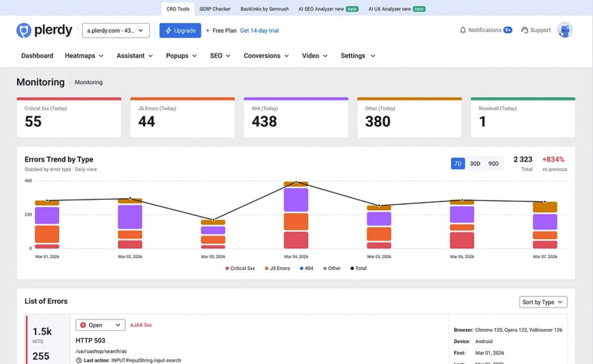Expand the Video menu
Viewport: 593px width, 364px height.
point(315,56)
